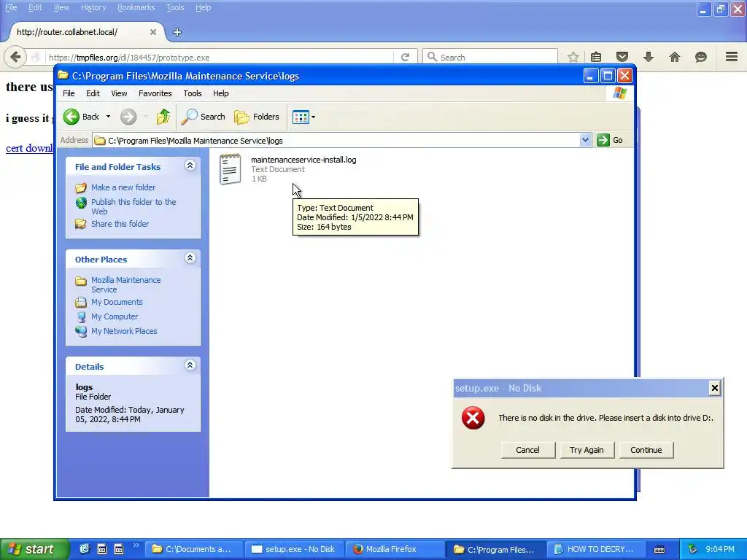Click Share this folder
Viewport: 747px width, 560px height.
coord(120,224)
